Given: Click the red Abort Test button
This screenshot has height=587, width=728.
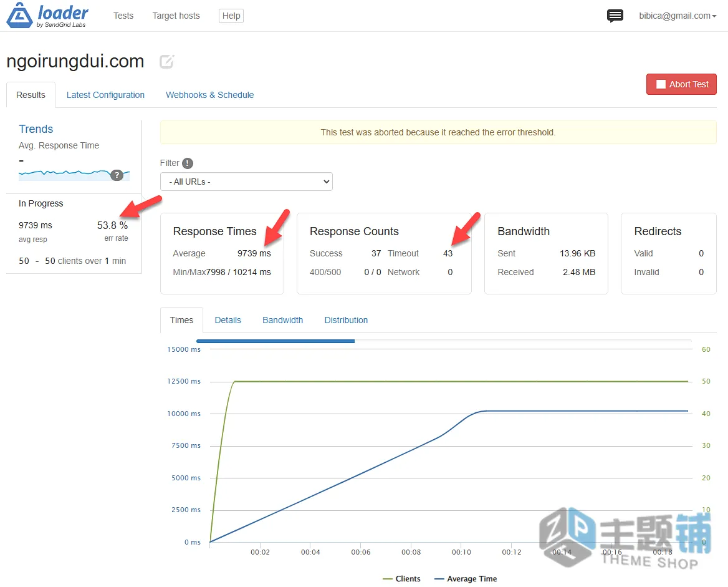Looking at the screenshot, I should tap(681, 84).
